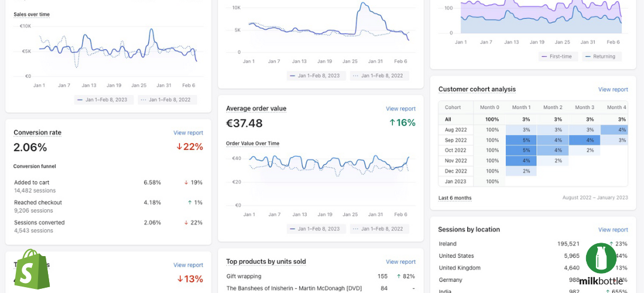Click the green up arrow beside 16% order value
The height and width of the screenshot is (293, 644).
[x=392, y=122]
